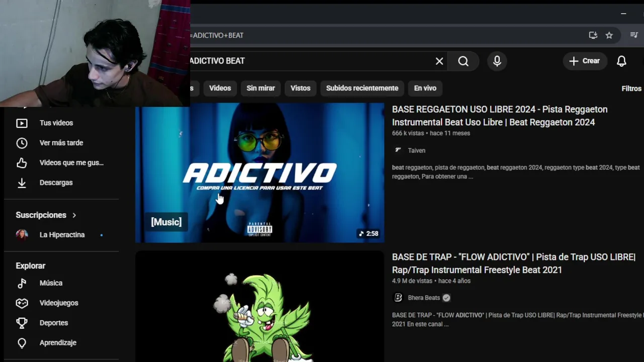Click the magnifying glass search button
644x362 pixels.
463,61
